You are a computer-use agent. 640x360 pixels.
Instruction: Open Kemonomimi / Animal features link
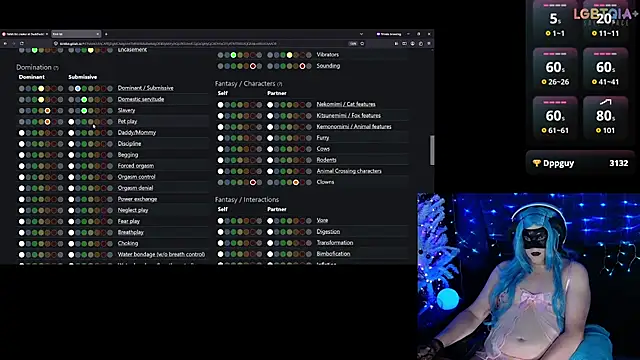click(x=354, y=127)
